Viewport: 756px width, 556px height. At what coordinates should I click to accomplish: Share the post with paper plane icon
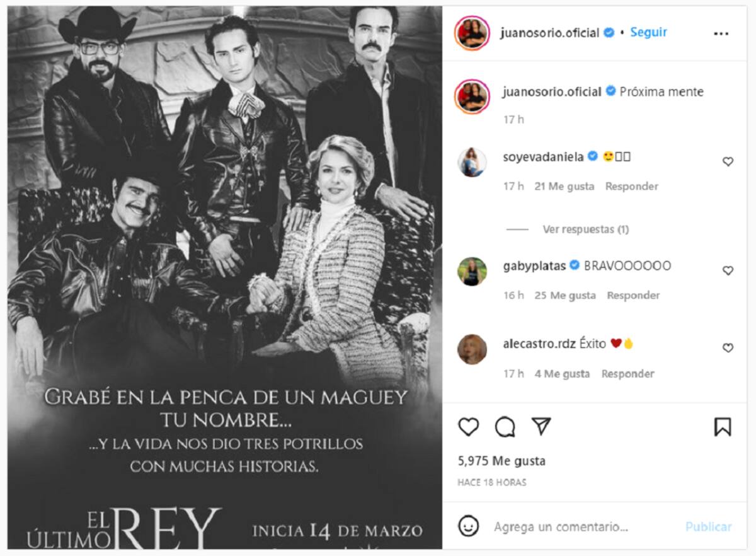(542, 427)
